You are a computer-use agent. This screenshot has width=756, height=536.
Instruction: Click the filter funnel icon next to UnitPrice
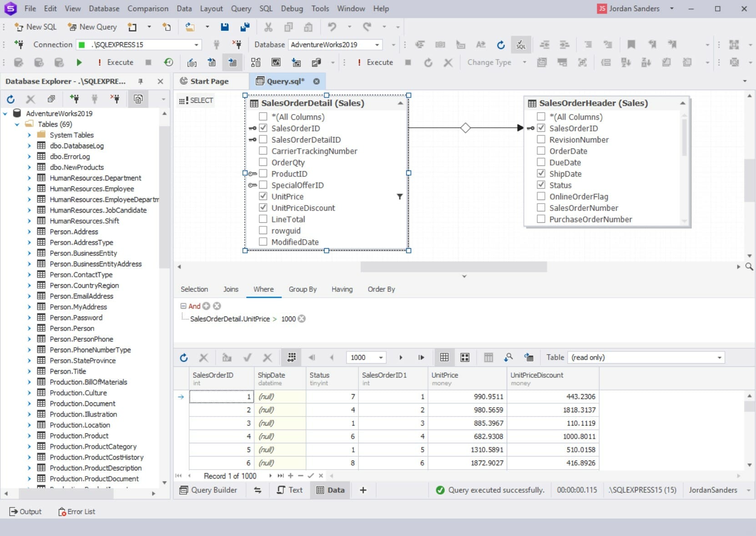[399, 196]
